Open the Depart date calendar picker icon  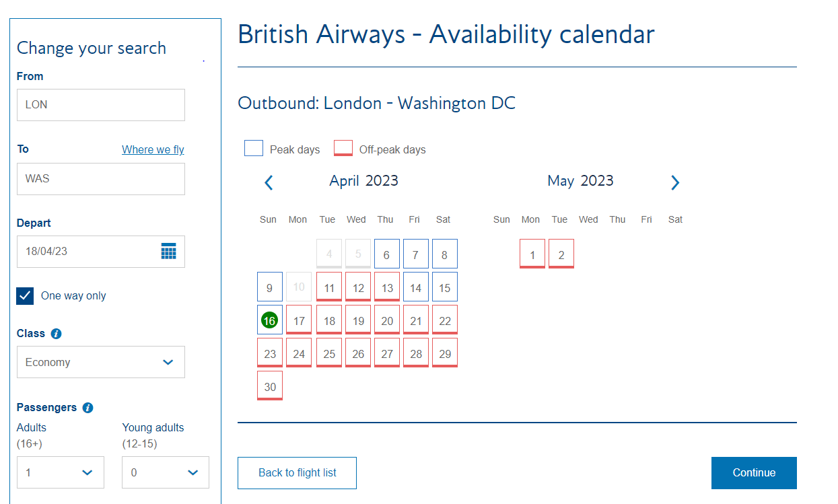pyautogui.click(x=168, y=252)
